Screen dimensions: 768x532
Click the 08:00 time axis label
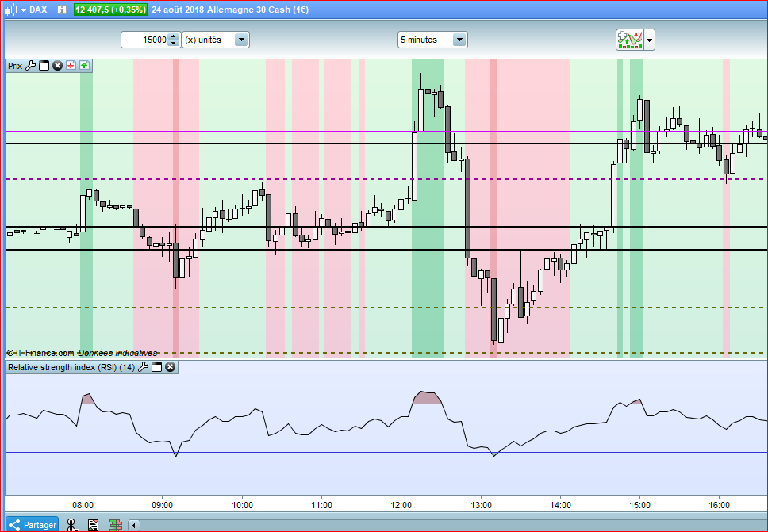pyautogui.click(x=83, y=504)
